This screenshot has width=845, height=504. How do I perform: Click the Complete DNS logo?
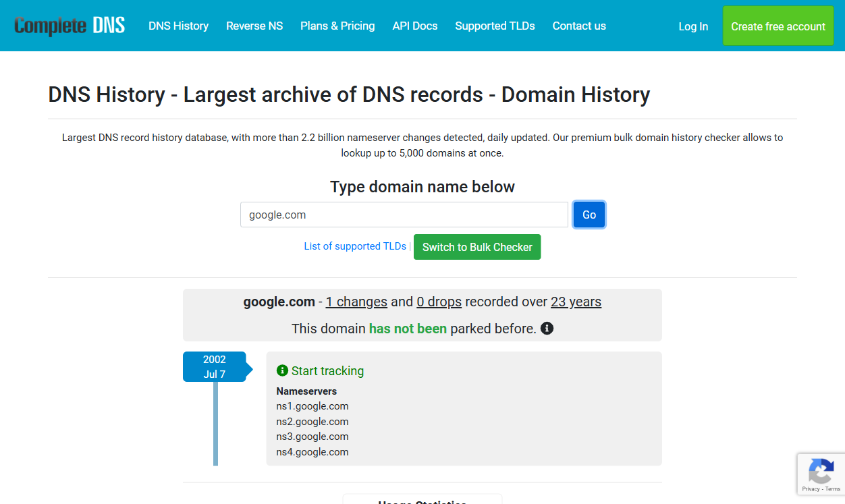[70, 26]
